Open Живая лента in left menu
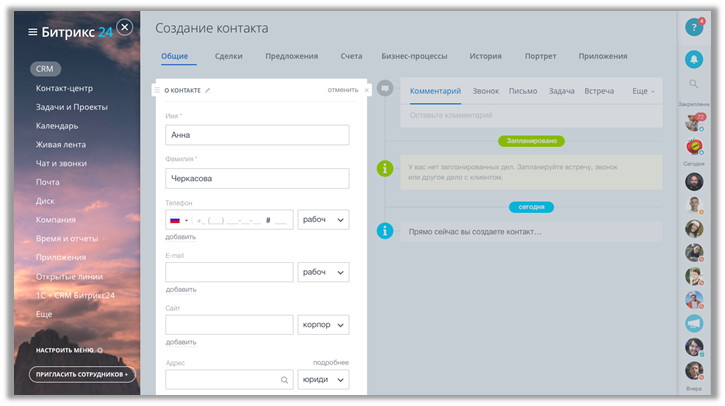 click(x=61, y=144)
